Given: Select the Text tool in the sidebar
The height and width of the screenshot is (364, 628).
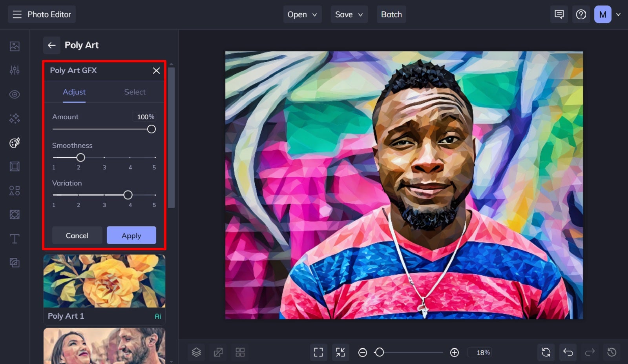Looking at the screenshot, I should [x=15, y=238].
